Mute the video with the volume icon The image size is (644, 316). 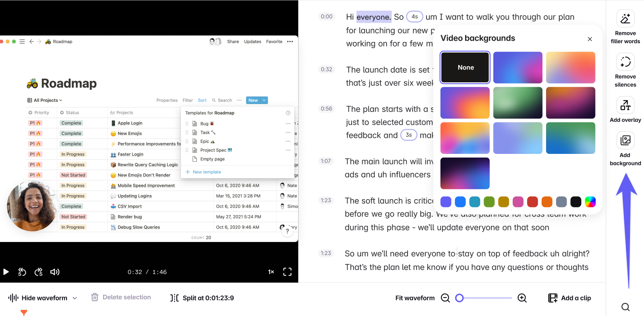tap(55, 272)
